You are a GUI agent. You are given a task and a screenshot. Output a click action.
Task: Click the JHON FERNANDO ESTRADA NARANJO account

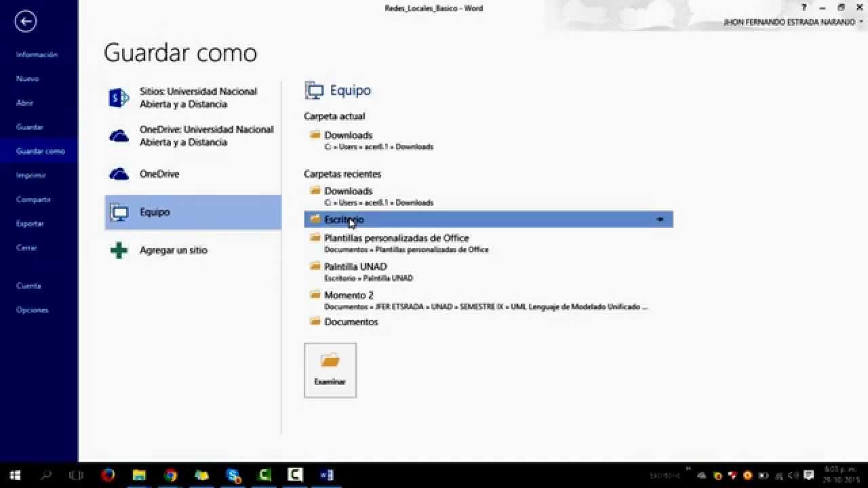789,22
